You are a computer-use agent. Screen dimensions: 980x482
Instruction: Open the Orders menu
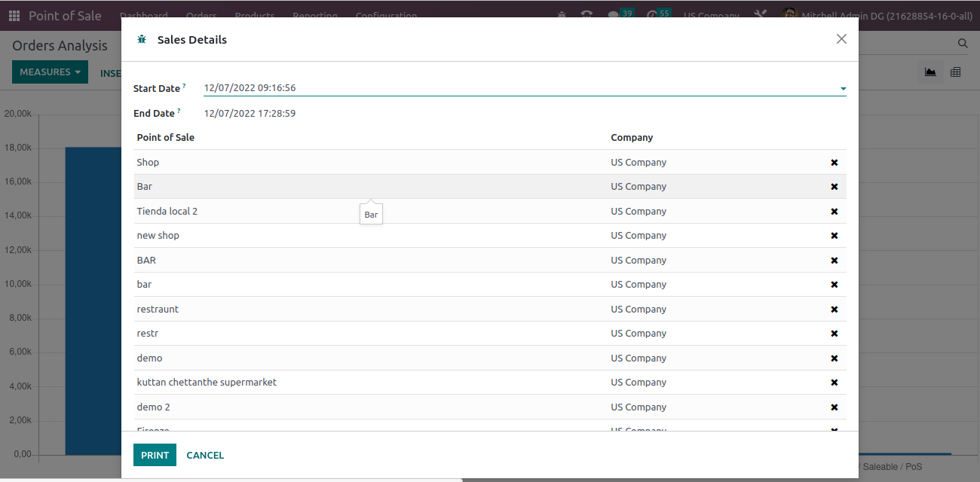coord(201,16)
